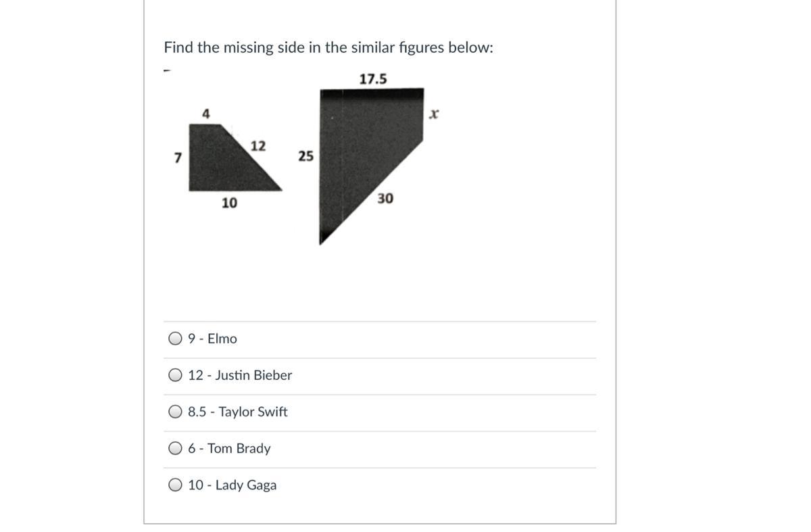This screenshot has width=811, height=532.
Task: Select the radio button for 9 - Elmo
Action: click(x=176, y=339)
